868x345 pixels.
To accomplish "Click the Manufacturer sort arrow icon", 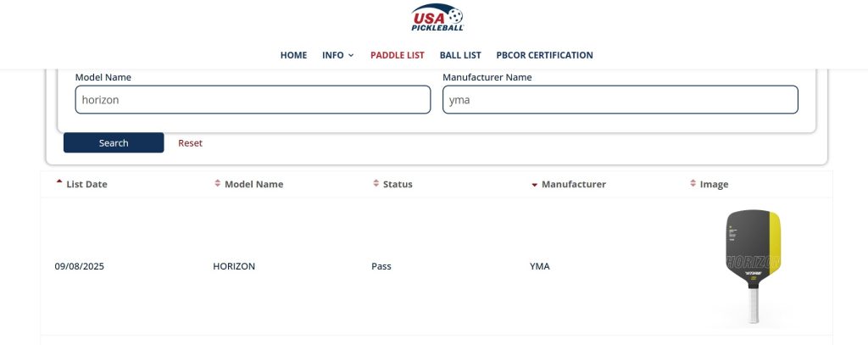I will [535, 185].
